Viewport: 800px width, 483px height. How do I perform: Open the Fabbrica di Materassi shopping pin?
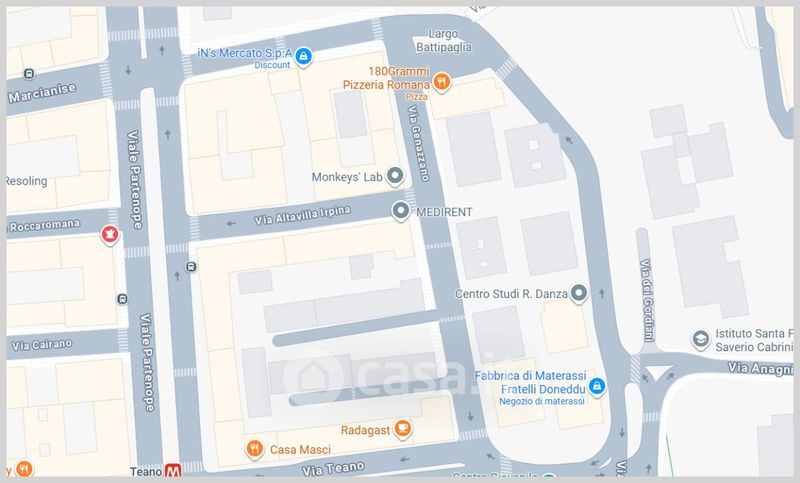[596, 386]
